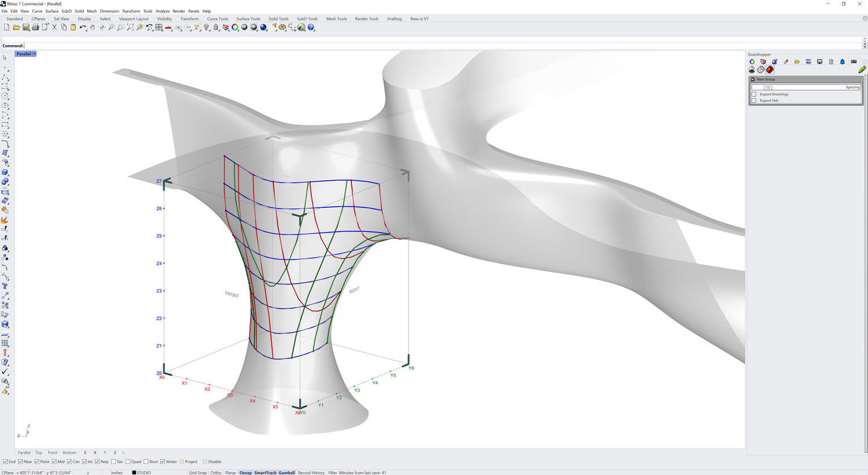Select the color wheel icon in the Grasshopper panel

pos(752,61)
